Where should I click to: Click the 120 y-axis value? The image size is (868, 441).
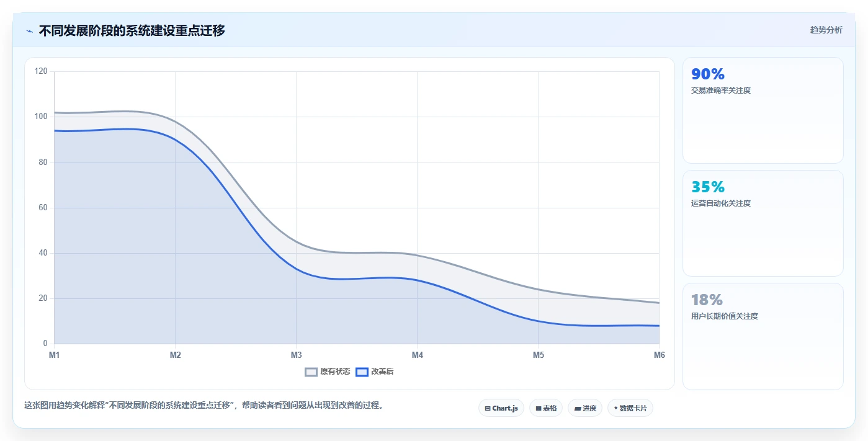[x=41, y=71]
